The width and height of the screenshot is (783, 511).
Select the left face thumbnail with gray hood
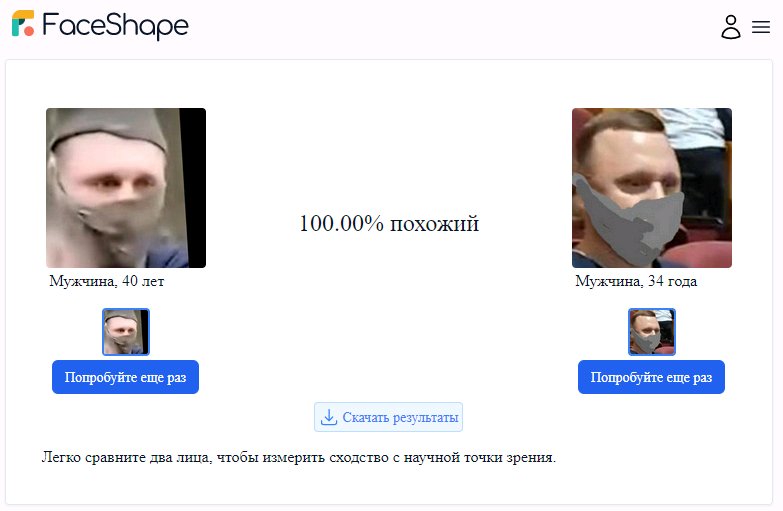(126, 332)
